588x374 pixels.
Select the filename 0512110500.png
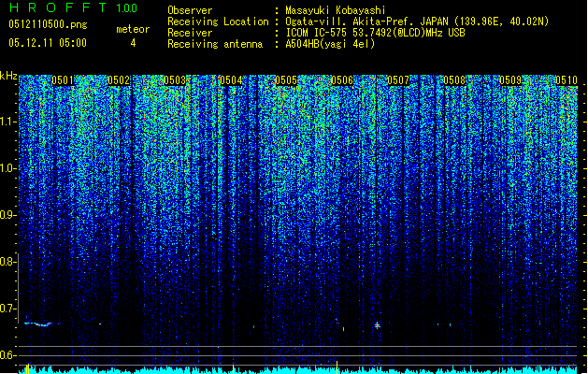coord(48,24)
